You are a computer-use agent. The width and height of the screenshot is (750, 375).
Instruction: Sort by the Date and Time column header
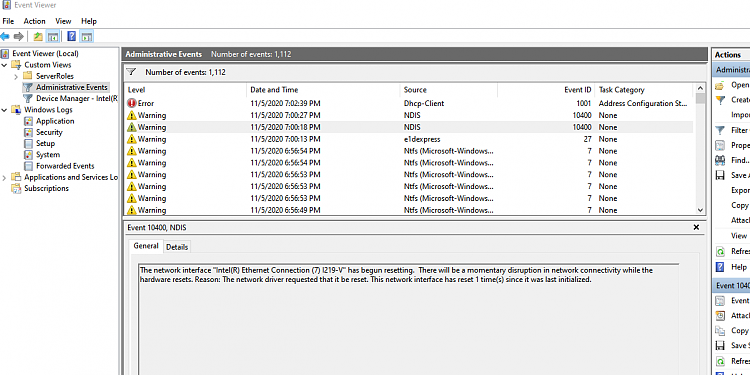(x=323, y=89)
